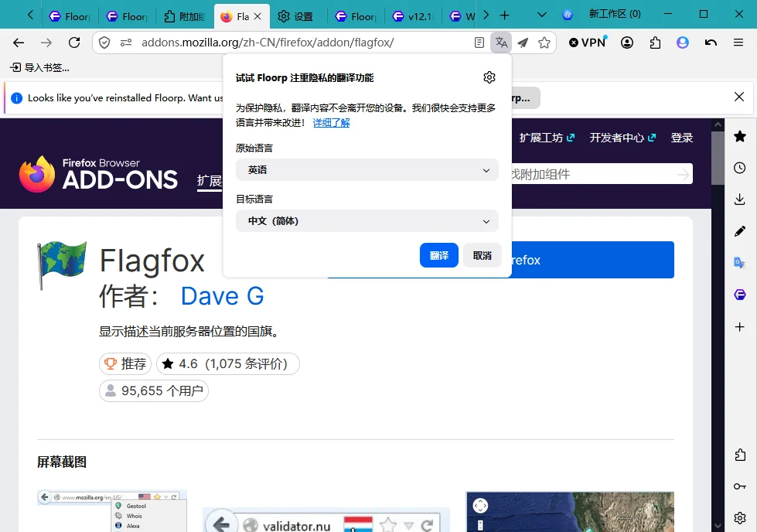Open sidebar settings gear icon
757x532 pixels.
tap(740, 518)
